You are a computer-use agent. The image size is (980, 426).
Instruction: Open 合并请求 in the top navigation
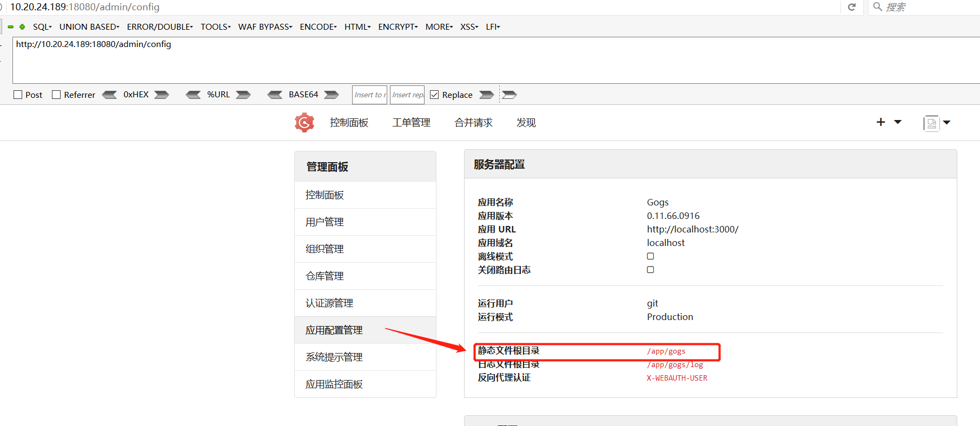click(474, 123)
